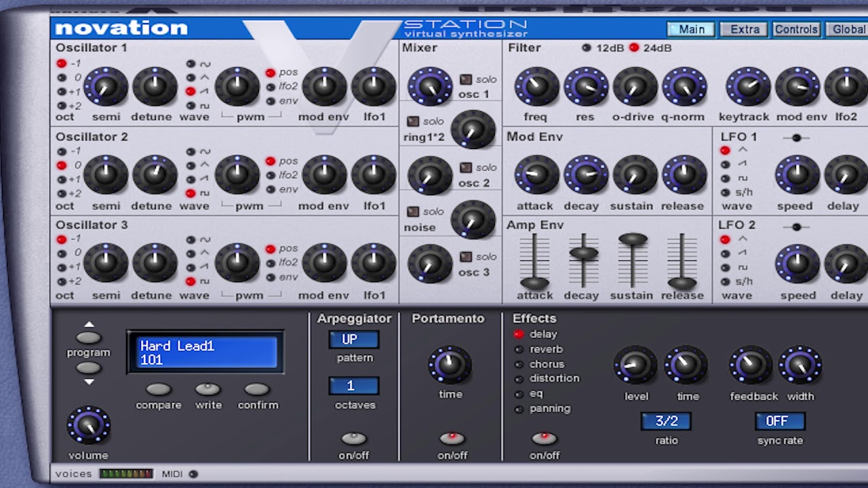Image resolution: width=868 pixels, height=488 pixels.
Task: Toggle Effects on/off button
Action: (544, 439)
